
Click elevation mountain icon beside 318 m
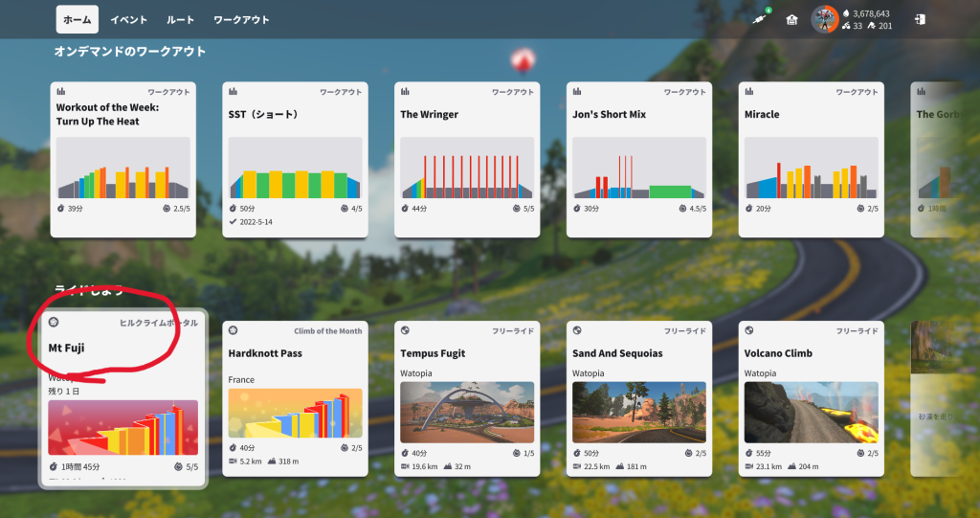tap(272, 462)
